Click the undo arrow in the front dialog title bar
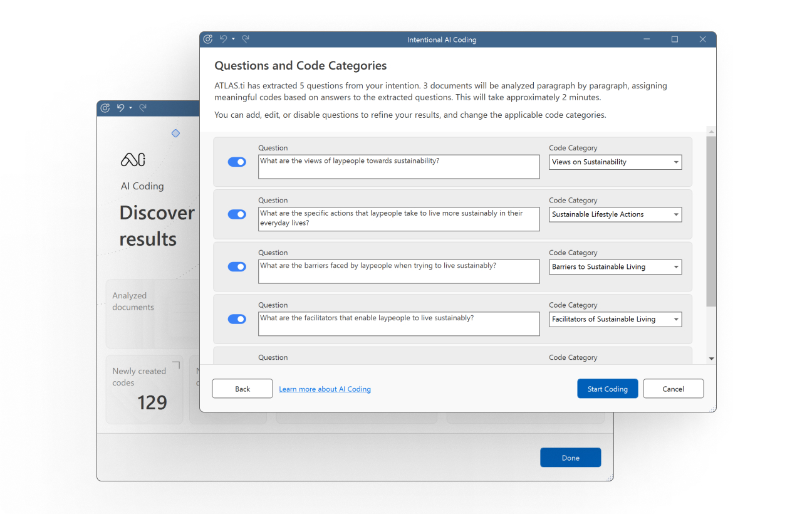The width and height of the screenshot is (812, 514). pos(223,39)
